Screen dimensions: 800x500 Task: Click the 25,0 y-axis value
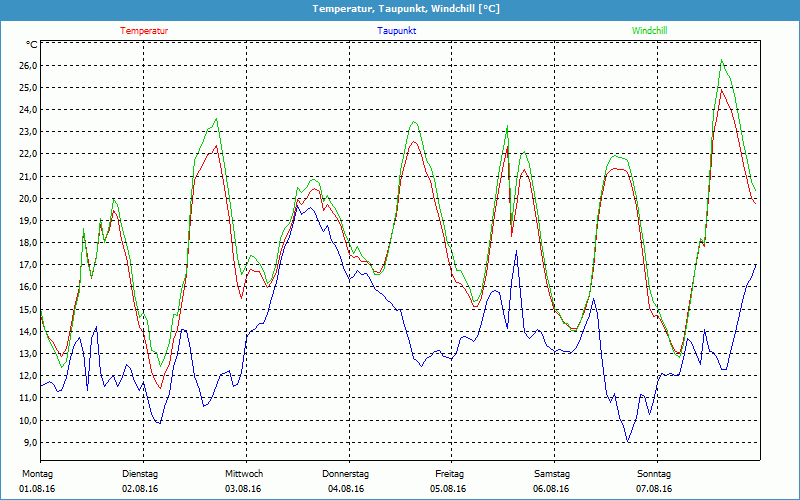click(28, 87)
